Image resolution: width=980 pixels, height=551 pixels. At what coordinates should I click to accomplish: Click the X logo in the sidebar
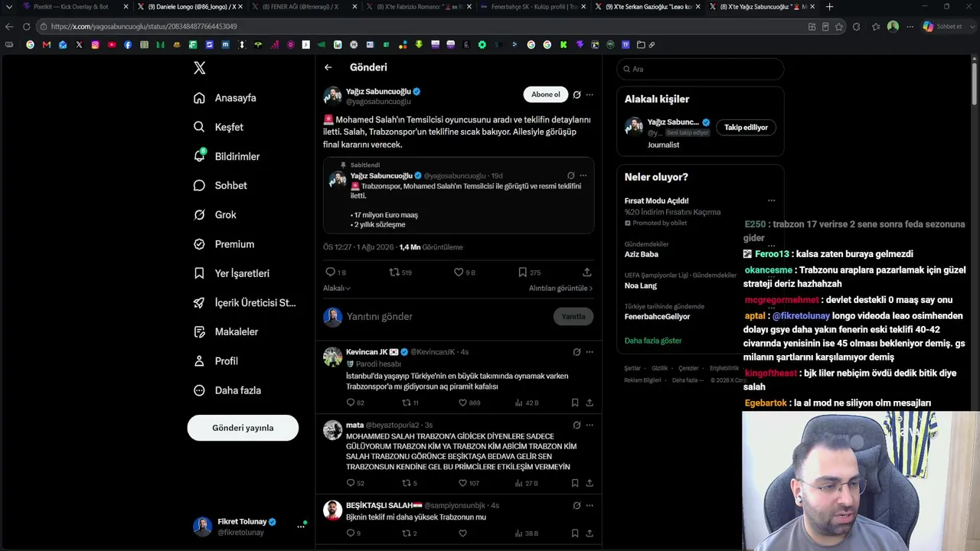200,68
